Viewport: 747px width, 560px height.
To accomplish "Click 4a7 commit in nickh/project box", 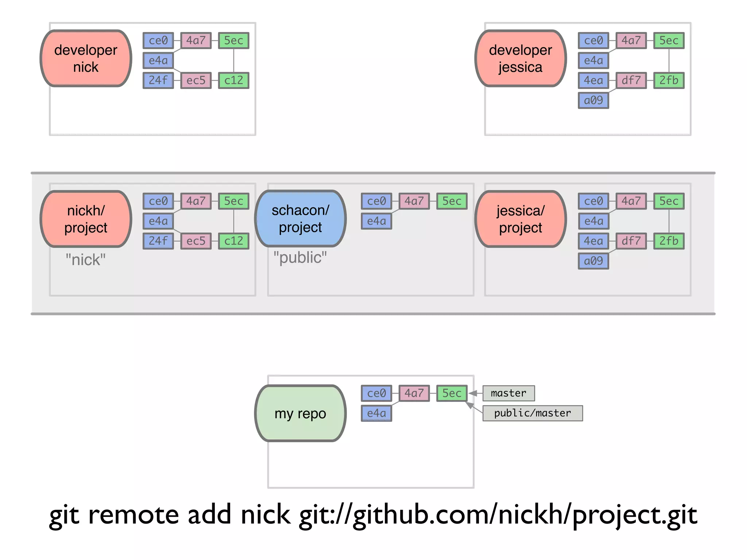I will coord(196,201).
